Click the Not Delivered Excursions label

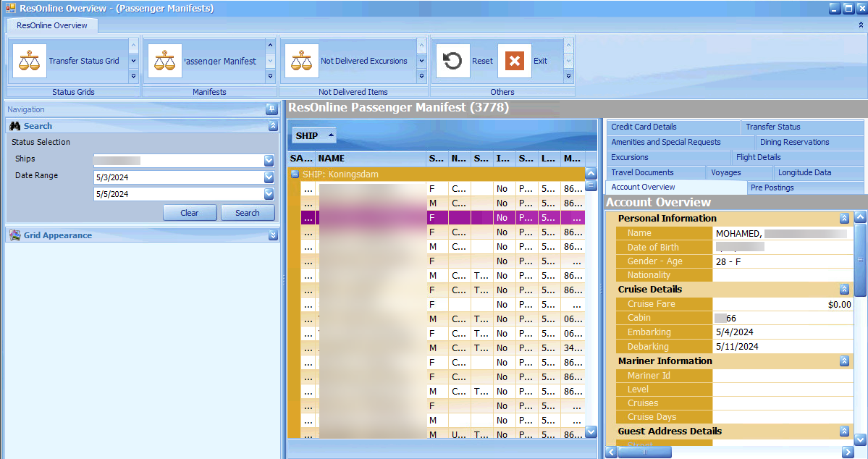coord(364,61)
